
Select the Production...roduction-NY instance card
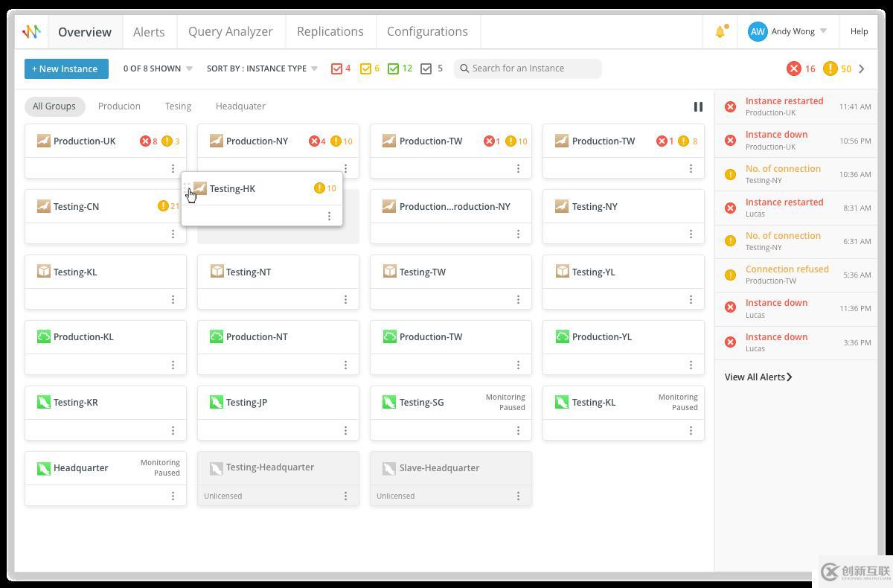451,217
